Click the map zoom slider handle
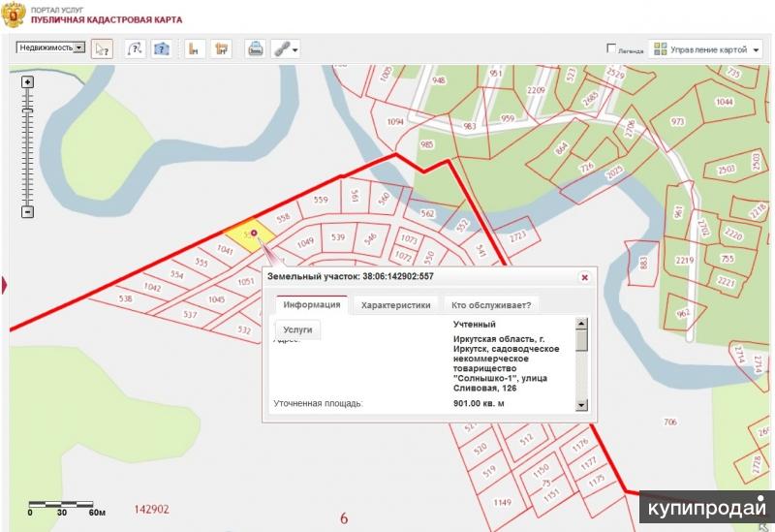Image resolution: width=775 pixels, height=532 pixels. pyautogui.click(x=28, y=110)
